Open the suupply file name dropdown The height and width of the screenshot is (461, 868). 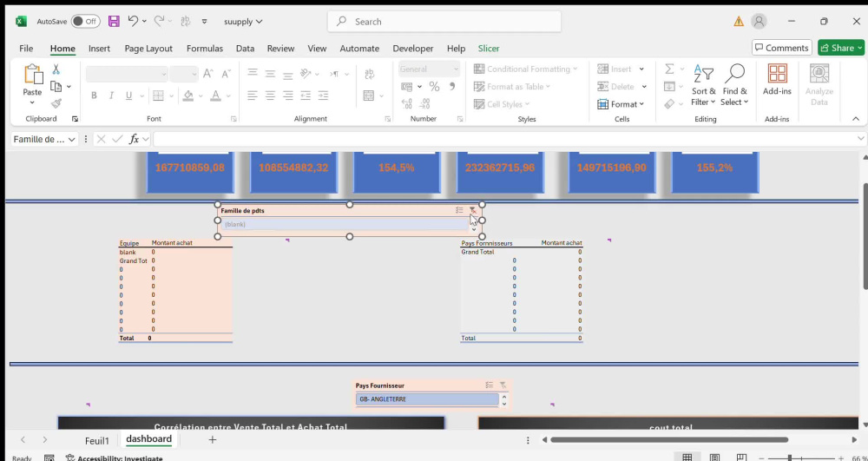(x=243, y=22)
